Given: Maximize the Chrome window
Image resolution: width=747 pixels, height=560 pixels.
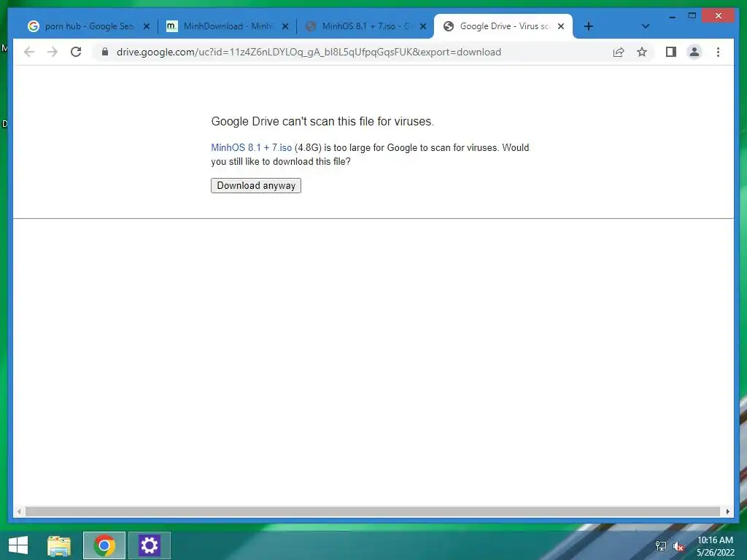Looking at the screenshot, I should [692, 16].
